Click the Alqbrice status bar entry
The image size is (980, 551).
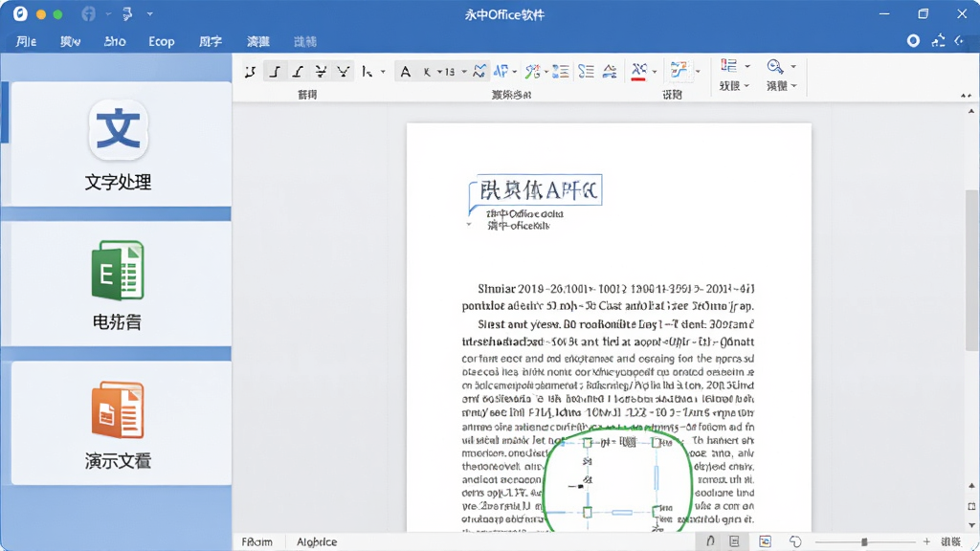(x=317, y=541)
